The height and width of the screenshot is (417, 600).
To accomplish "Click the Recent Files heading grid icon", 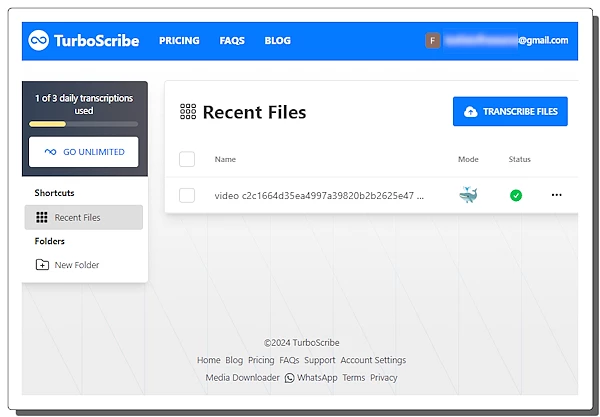I will pos(188,112).
